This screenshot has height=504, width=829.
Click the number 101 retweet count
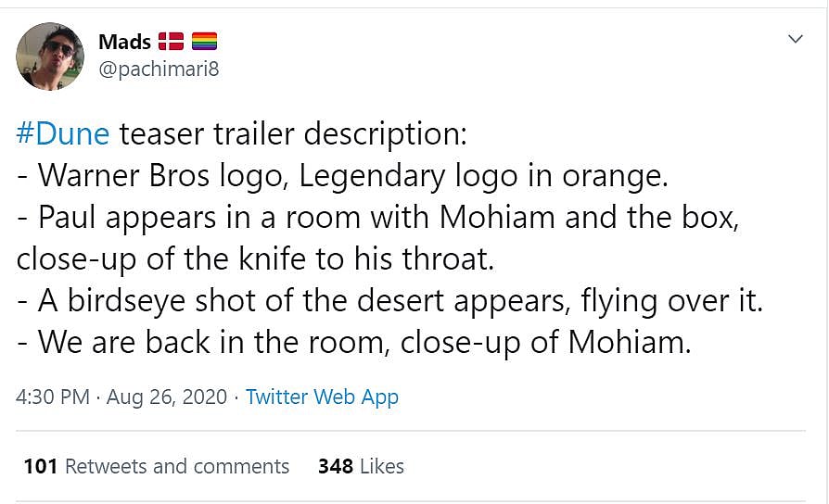41,466
